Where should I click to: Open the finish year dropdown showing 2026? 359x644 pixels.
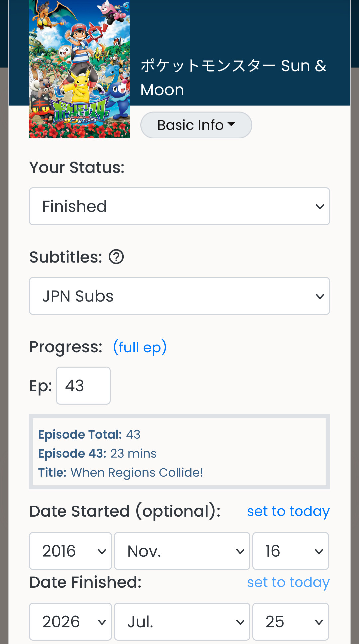[70, 622]
